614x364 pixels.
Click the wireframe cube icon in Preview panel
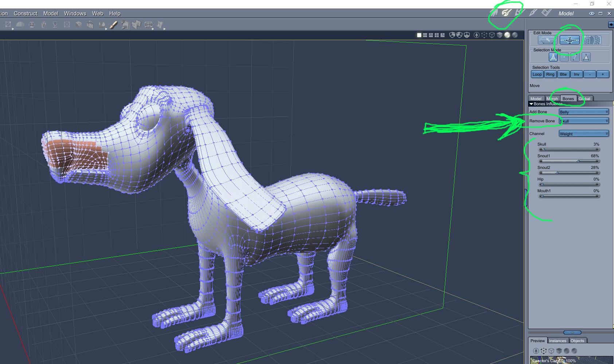click(551, 351)
